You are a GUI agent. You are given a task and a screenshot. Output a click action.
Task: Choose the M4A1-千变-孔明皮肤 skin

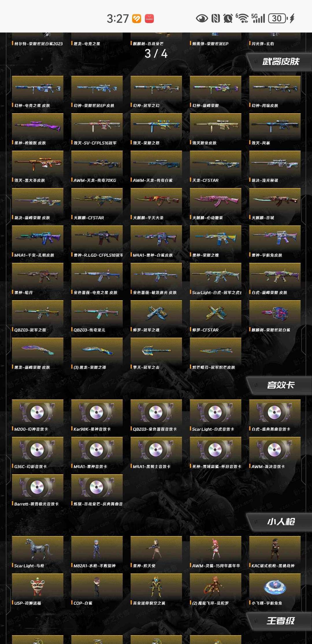point(38,238)
